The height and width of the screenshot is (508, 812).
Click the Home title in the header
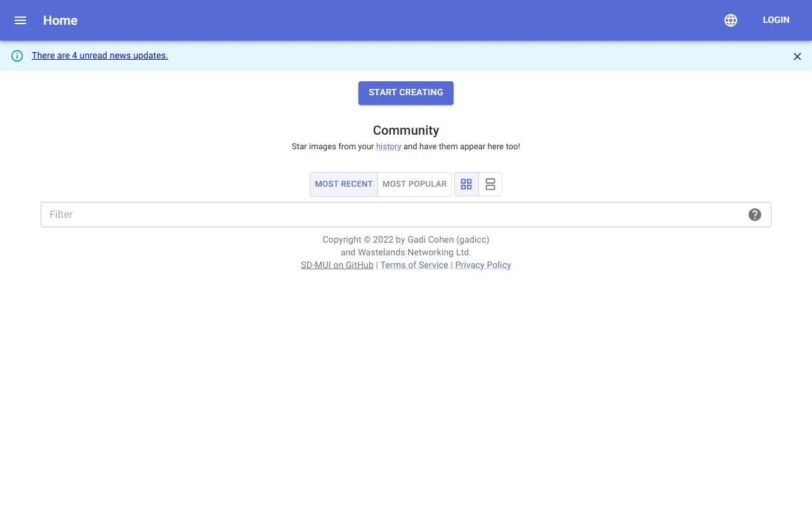click(x=60, y=20)
